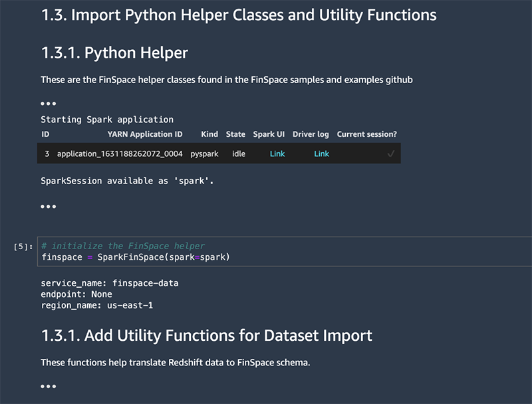Expand collapsed cell after SparkSession available message
This screenshot has height=404, width=532.
(48, 207)
